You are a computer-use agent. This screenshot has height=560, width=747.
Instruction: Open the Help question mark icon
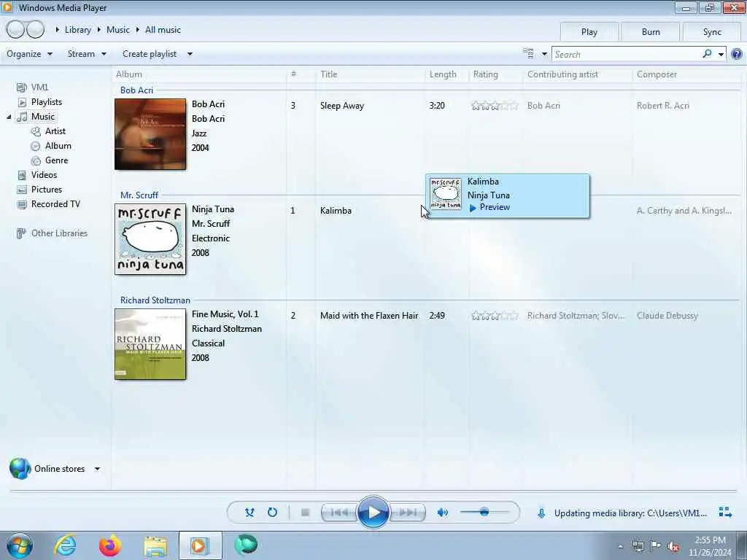pyautogui.click(x=737, y=54)
